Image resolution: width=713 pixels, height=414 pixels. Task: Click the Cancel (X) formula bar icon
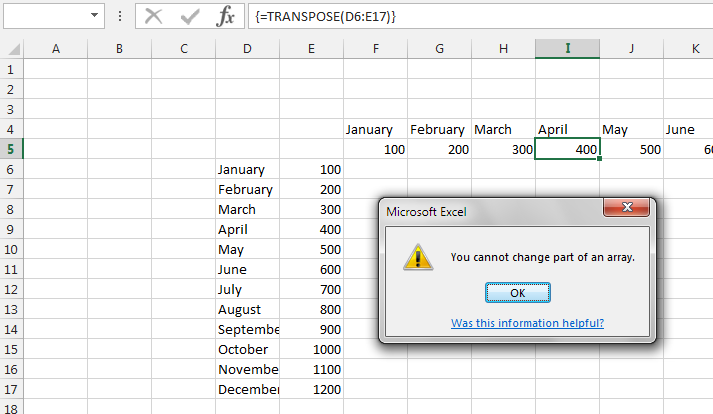point(153,16)
